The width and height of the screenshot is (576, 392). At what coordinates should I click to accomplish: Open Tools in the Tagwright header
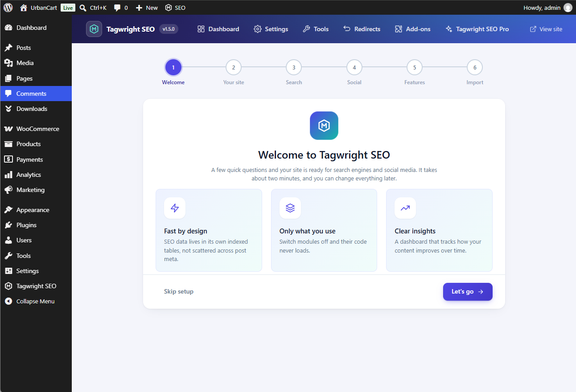pos(316,29)
